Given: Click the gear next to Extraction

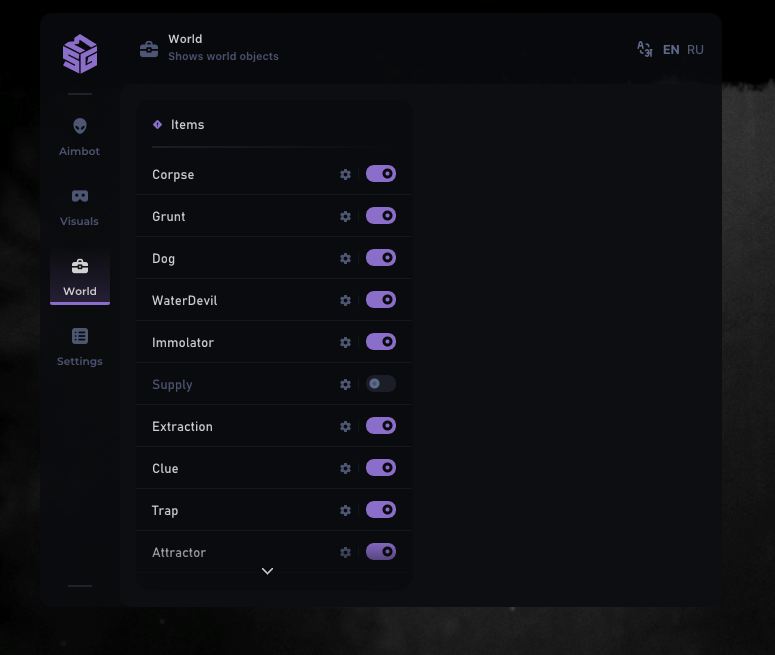Looking at the screenshot, I should [x=345, y=426].
